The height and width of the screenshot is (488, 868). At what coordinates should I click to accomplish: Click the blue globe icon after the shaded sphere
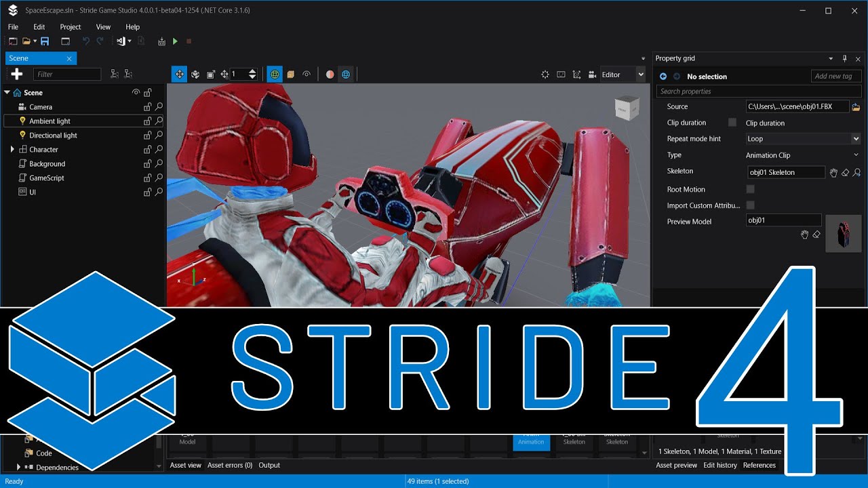click(346, 75)
